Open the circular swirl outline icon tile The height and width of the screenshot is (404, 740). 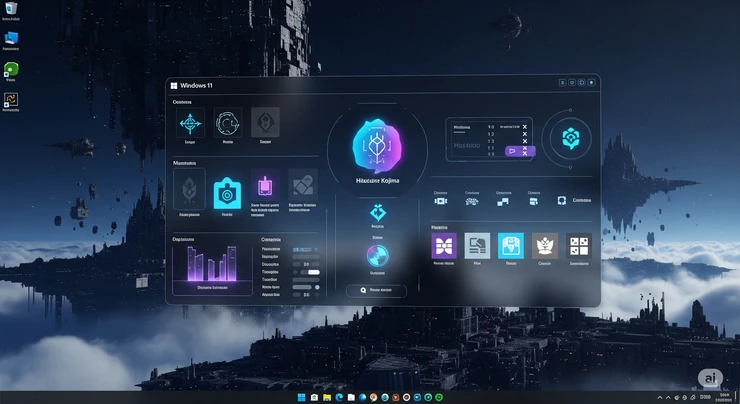click(x=227, y=123)
